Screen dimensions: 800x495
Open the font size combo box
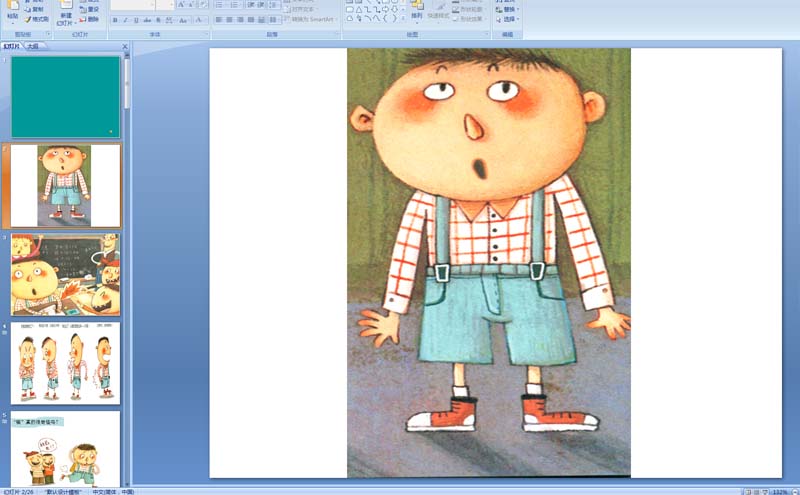[x=165, y=5]
